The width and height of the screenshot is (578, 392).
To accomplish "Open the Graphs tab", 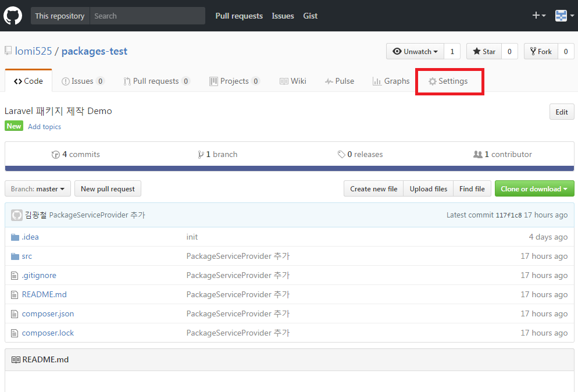I will (391, 81).
